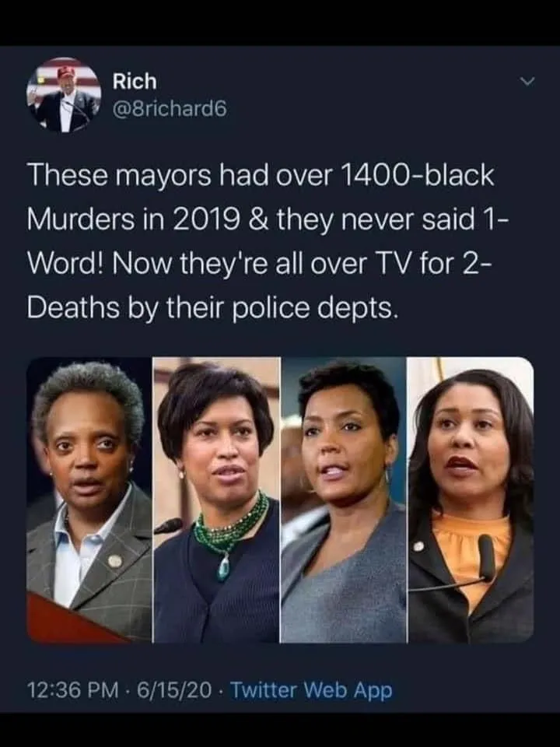This screenshot has height=747, width=560.
Task: Click the text line "Word! Now they're all over TV"
Action: point(254,263)
